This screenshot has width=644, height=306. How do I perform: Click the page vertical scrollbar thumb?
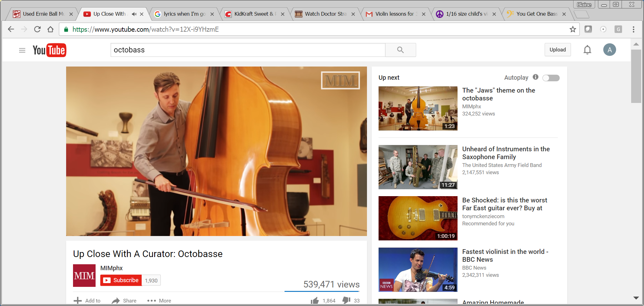pos(636,76)
